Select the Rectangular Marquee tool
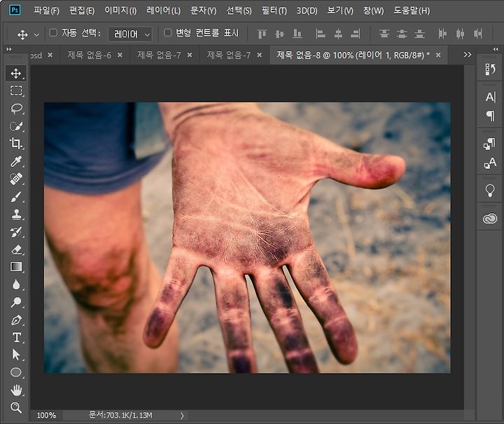Screen dimensions: 504x424 tap(16, 90)
